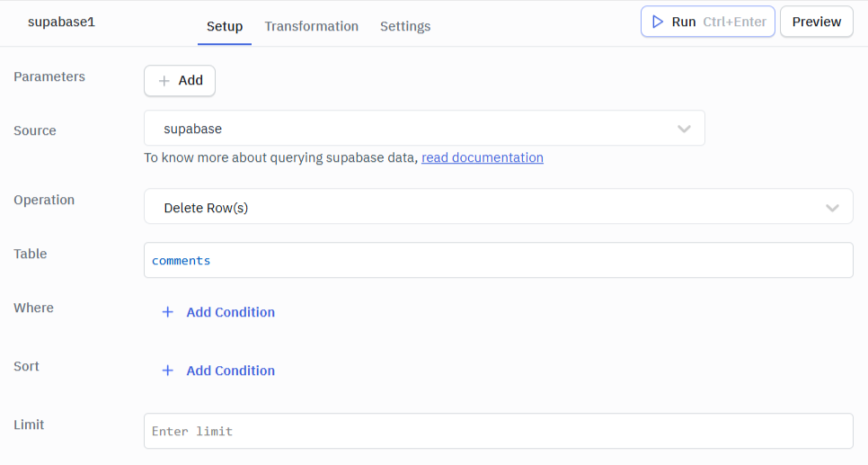Switch to the Setup tab

pyautogui.click(x=225, y=26)
